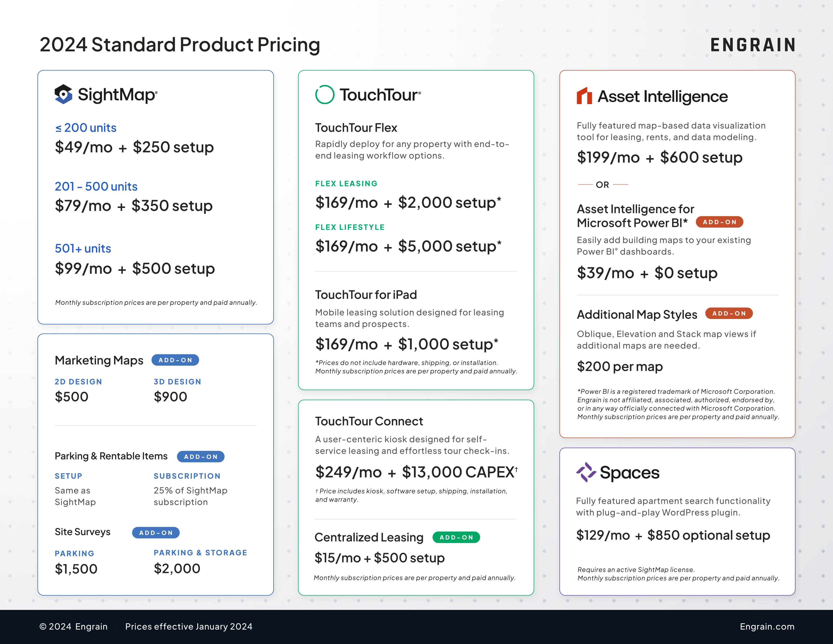This screenshot has width=833, height=644.
Task: Click the Site Surveys ADD-ON badge
Action: 156,533
